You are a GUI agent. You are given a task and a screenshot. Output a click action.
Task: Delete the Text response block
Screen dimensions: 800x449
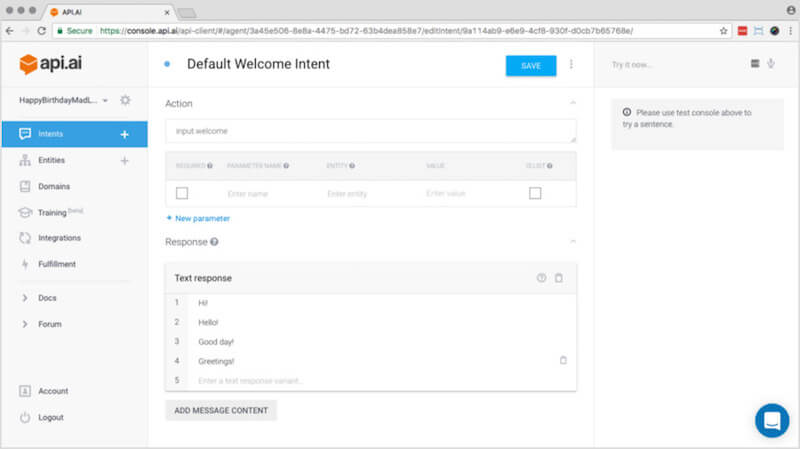click(559, 278)
